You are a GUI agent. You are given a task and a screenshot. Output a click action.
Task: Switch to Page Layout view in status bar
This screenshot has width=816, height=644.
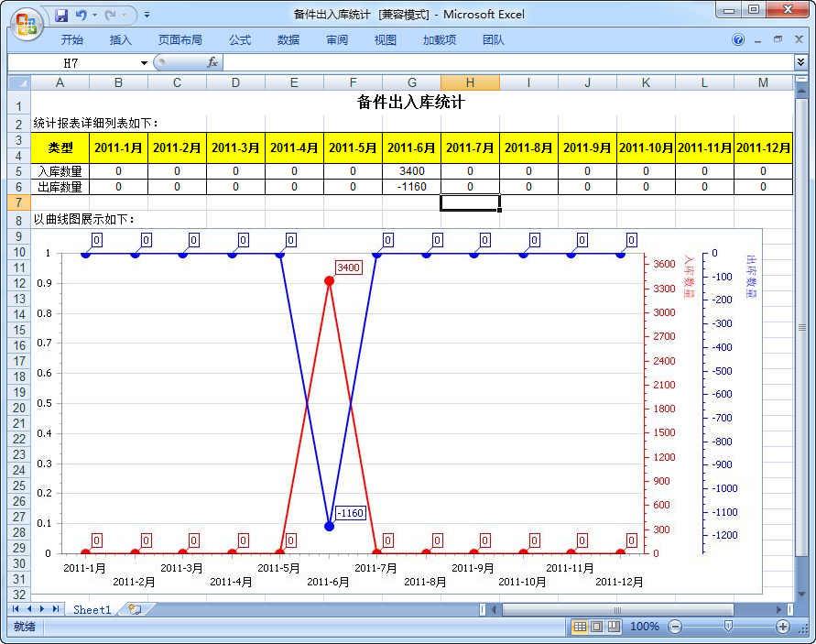[x=597, y=627]
